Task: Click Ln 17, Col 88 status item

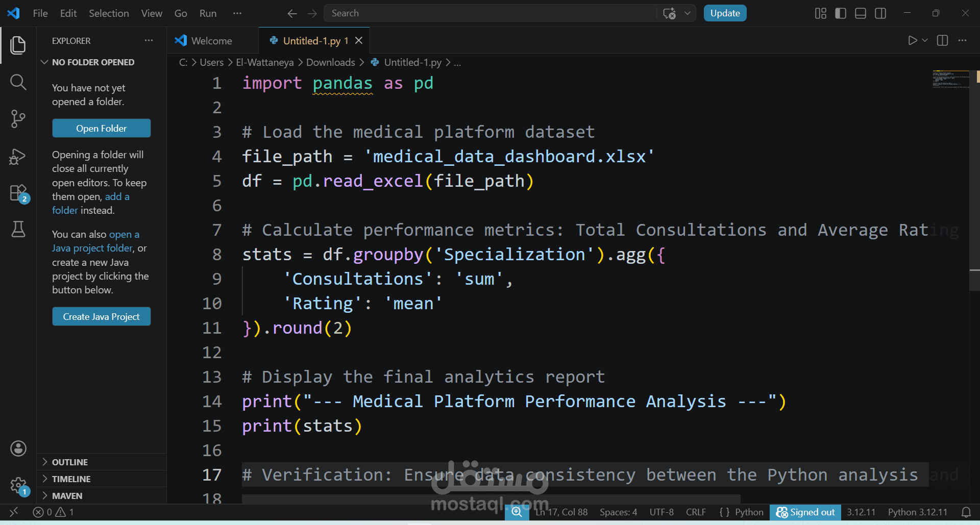Action: pyautogui.click(x=561, y=512)
